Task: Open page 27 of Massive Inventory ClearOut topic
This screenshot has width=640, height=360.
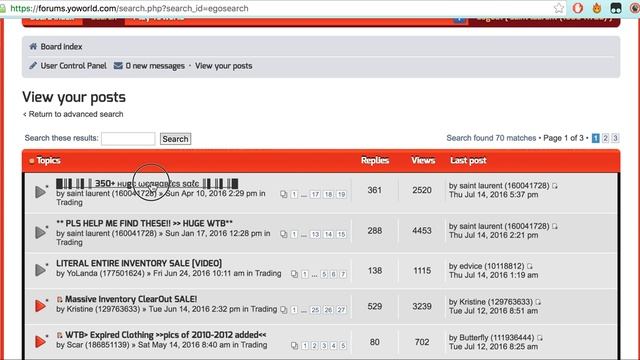Action: pos(342,310)
